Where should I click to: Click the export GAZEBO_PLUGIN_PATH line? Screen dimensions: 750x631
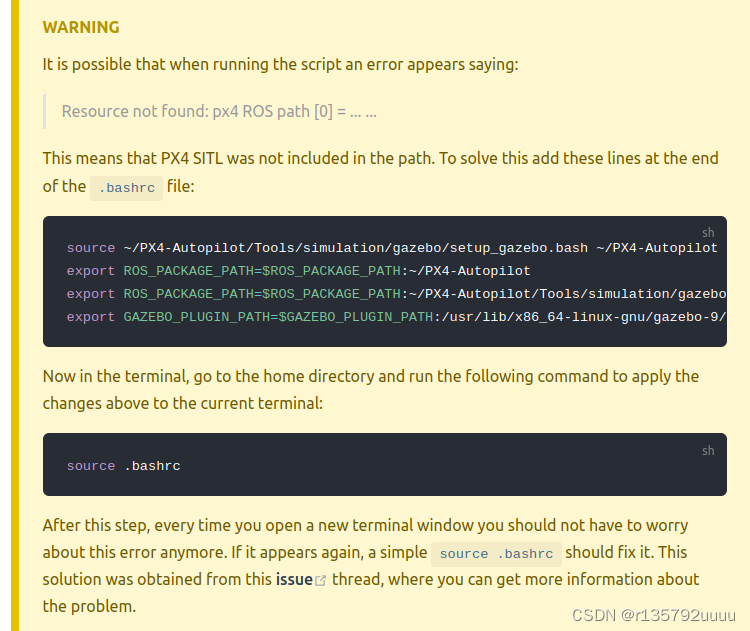pos(396,317)
